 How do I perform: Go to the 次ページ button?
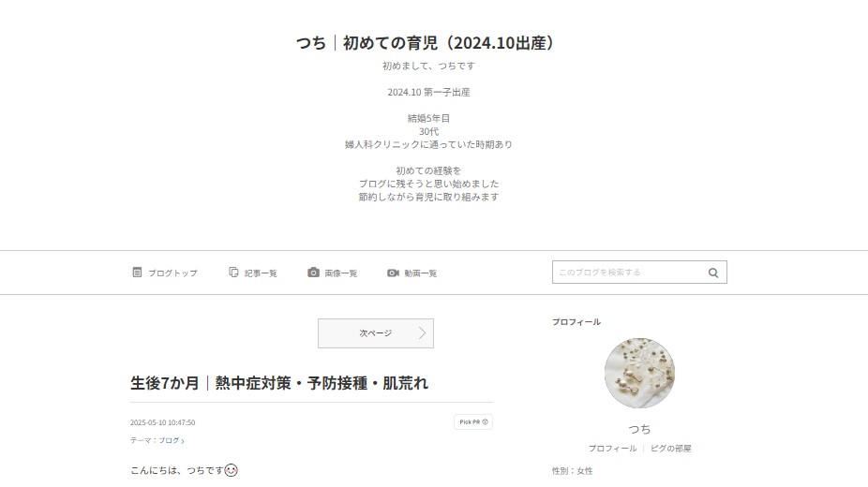point(376,333)
